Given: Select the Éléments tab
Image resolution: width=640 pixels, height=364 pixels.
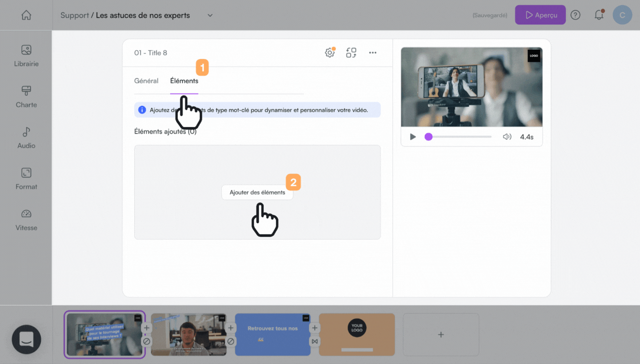Looking at the screenshot, I should pos(184,81).
